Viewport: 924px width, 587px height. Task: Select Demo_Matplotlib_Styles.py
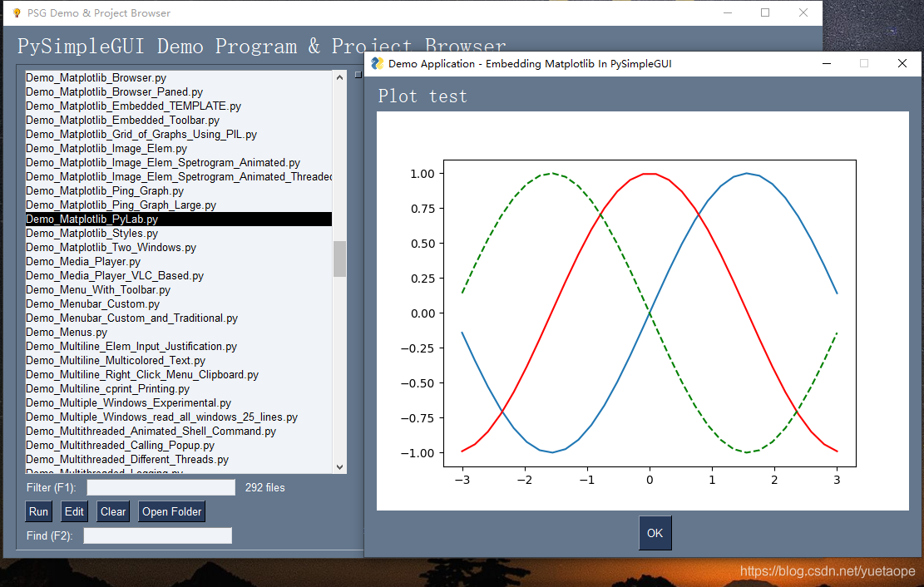pos(179,234)
